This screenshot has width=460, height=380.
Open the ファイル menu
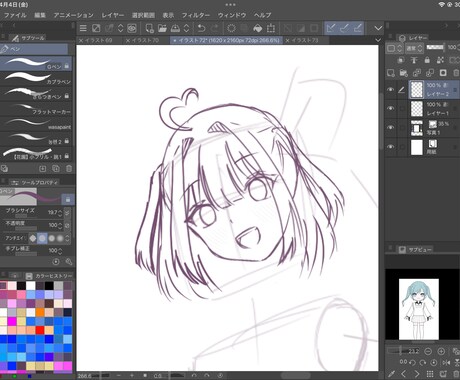(15, 15)
